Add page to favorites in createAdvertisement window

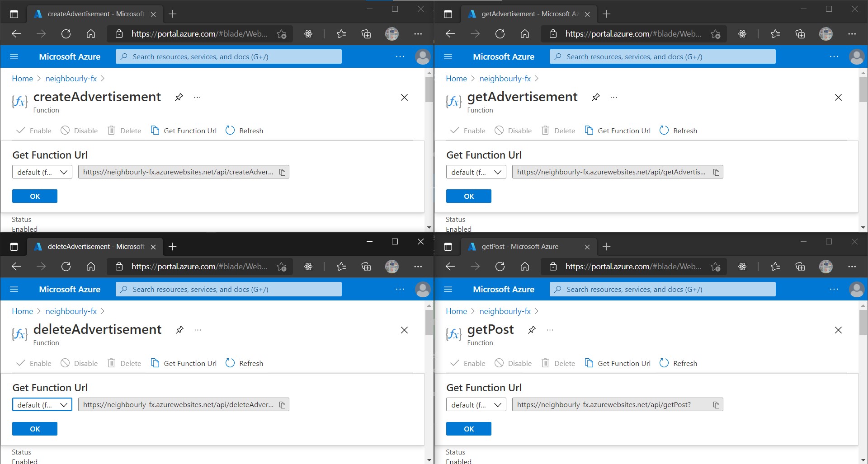(282, 34)
